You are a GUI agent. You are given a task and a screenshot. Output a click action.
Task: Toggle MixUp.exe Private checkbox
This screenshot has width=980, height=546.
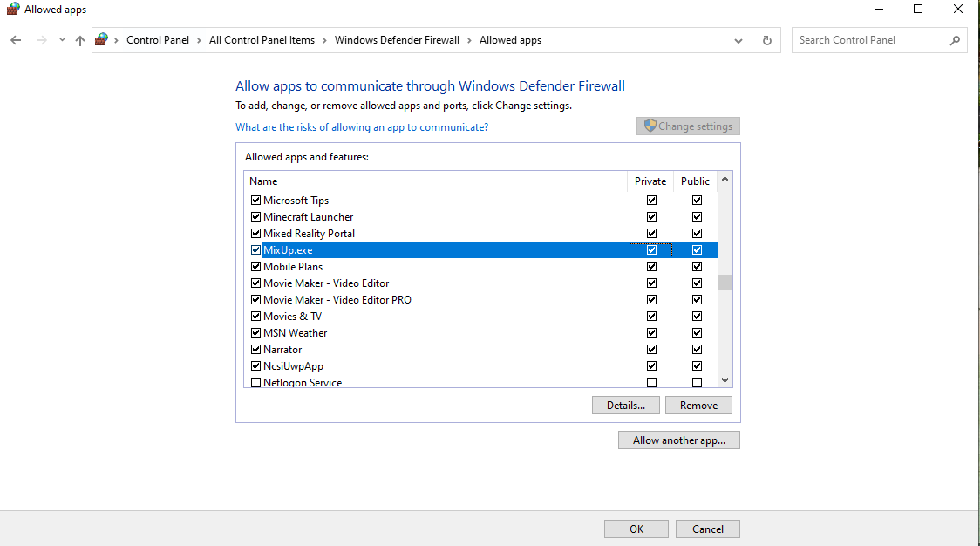pyautogui.click(x=652, y=250)
